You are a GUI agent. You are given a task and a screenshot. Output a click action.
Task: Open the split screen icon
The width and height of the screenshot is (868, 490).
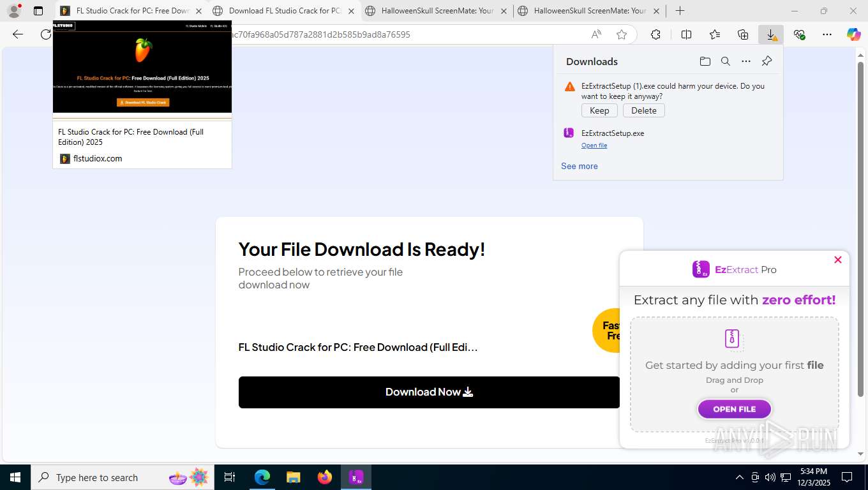686,34
